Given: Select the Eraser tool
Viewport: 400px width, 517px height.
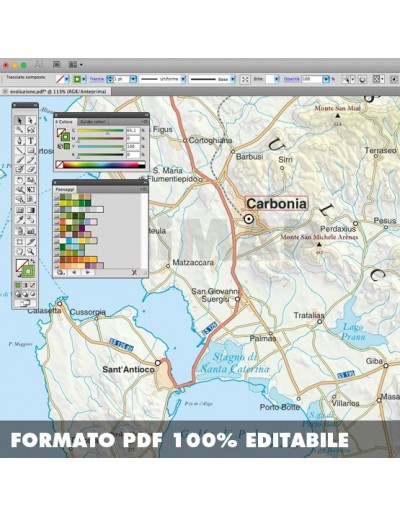Looking at the screenshot, I should click(31, 170).
